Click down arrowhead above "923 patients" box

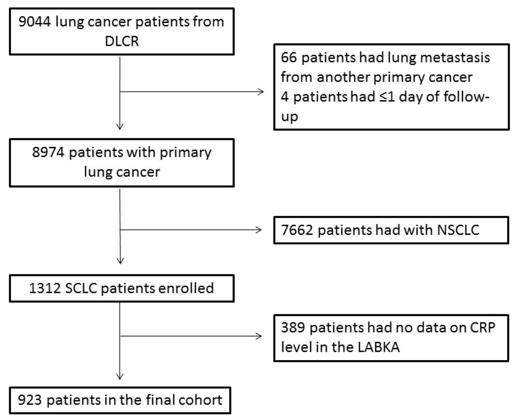[x=120, y=376]
